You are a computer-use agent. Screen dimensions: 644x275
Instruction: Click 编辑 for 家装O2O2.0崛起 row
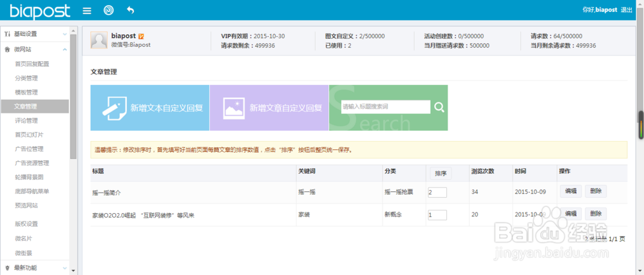tap(571, 214)
